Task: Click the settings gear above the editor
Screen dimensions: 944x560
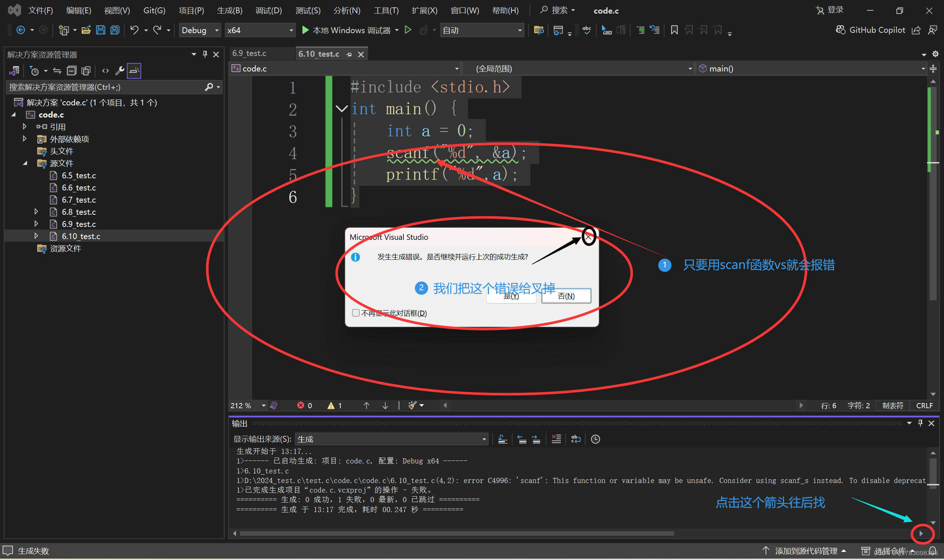Action: click(935, 54)
